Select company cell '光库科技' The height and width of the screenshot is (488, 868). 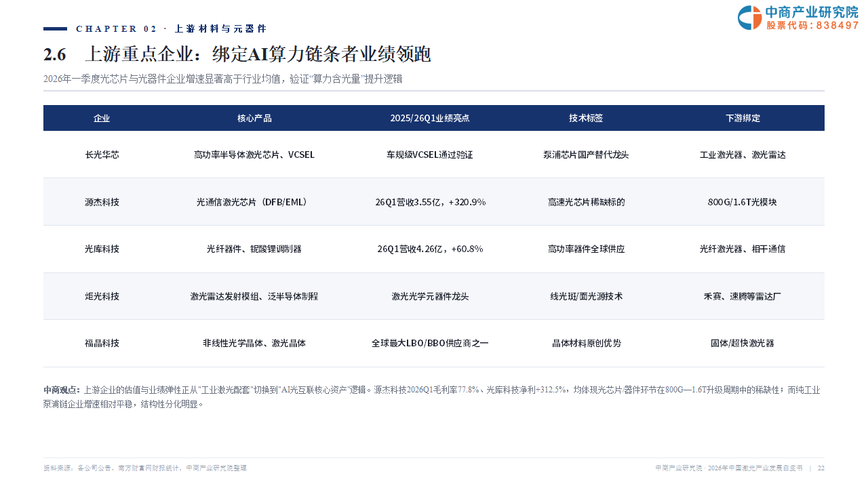pyautogui.click(x=102, y=249)
